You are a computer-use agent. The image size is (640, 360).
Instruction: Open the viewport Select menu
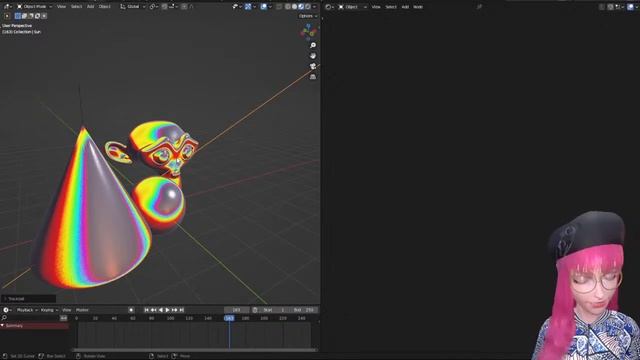point(76,7)
